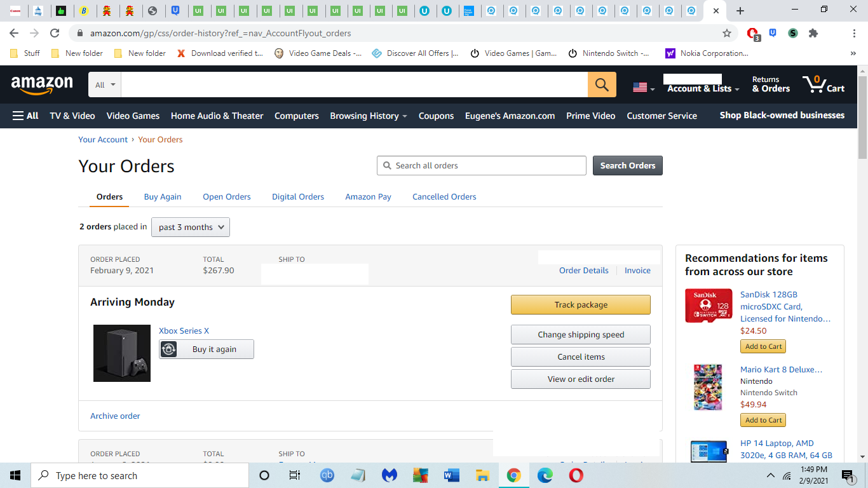The width and height of the screenshot is (868, 488).
Task: Open Order Details for the February 9 order
Action: [584, 270]
